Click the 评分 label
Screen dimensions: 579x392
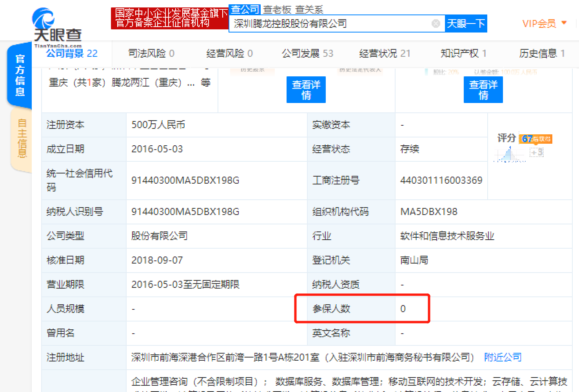506,138
